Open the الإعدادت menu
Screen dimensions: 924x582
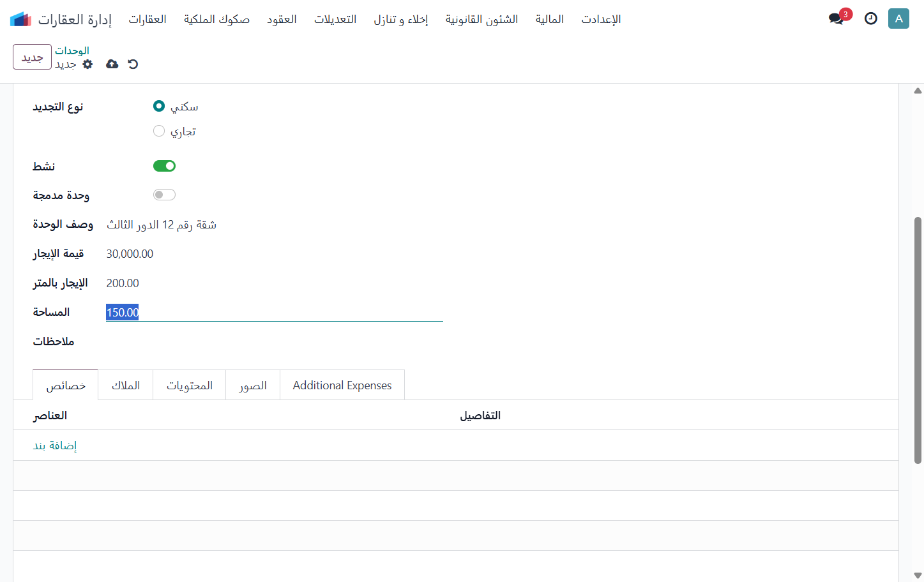coord(601,19)
